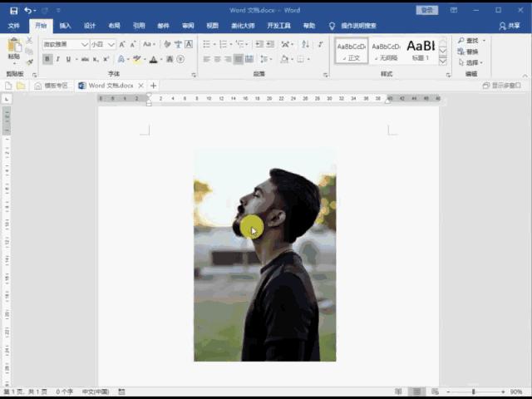Click the 登录 (Sign in) button
The height and width of the screenshot is (399, 532).
(427, 10)
